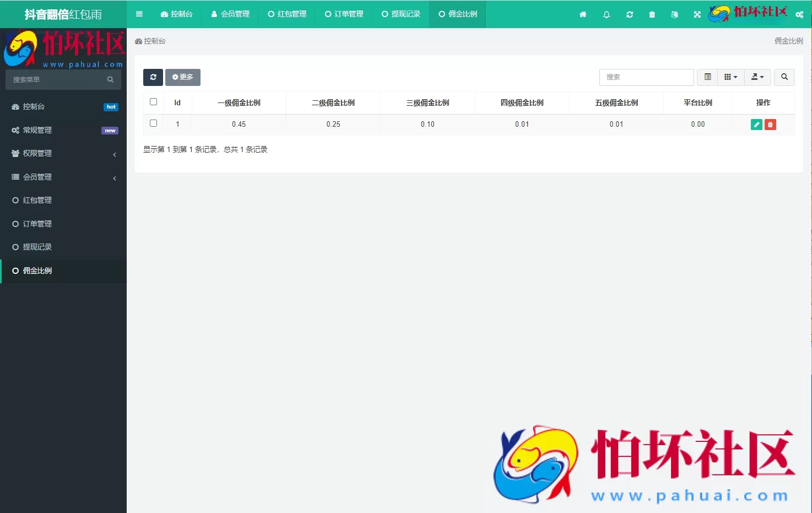
Task: Click the 二级佣金比例 column header
Action: [333, 103]
